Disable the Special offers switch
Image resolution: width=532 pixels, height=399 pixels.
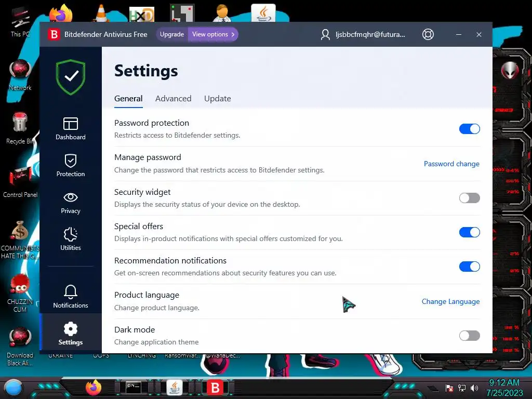click(x=469, y=232)
